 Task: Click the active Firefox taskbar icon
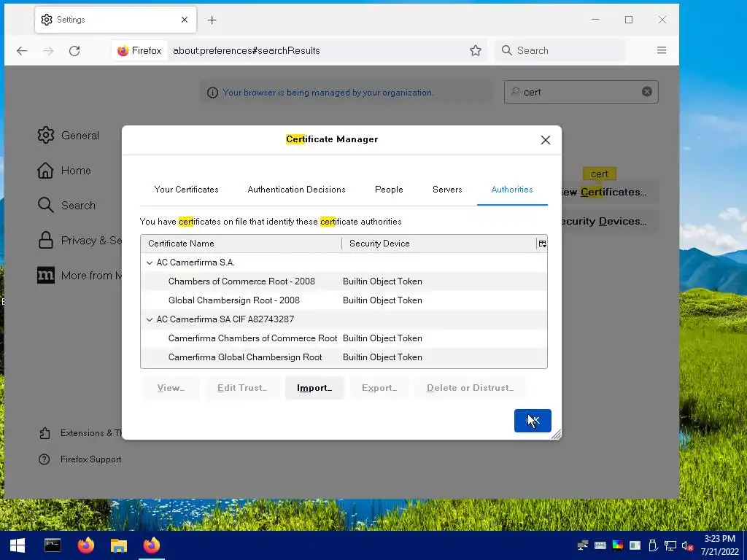pos(152,545)
